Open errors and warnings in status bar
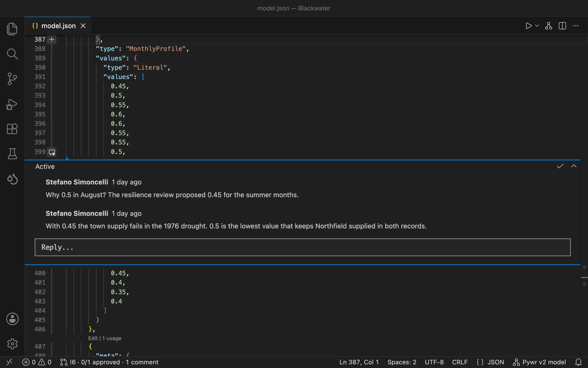 click(x=37, y=362)
